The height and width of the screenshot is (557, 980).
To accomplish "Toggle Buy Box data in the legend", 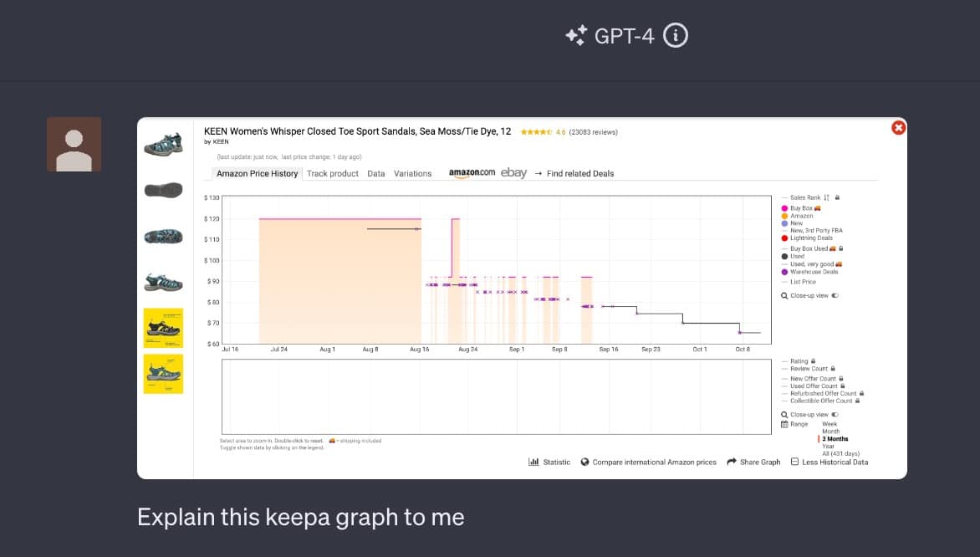I will (801, 208).
